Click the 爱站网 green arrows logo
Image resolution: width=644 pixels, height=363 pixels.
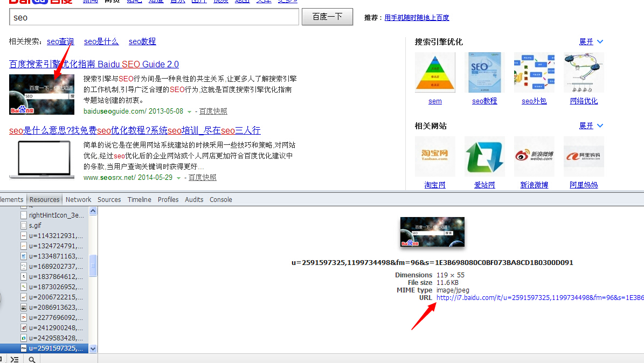click(484, 156)
